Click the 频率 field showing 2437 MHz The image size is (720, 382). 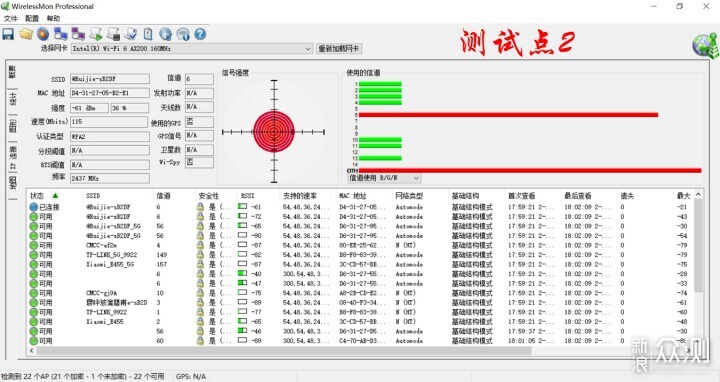110,178
